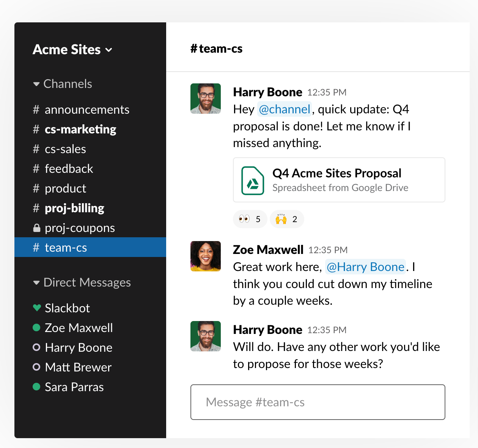
Task: Click Zoe Maxwell's avatar photo
Action: (205, 256)
